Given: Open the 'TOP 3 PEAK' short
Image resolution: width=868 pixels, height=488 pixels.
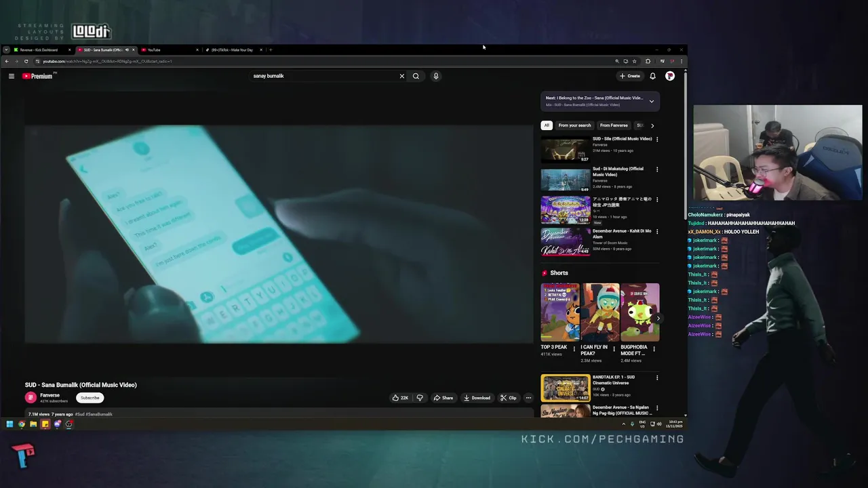Looking at the screenshot, I should click(559, 312).
